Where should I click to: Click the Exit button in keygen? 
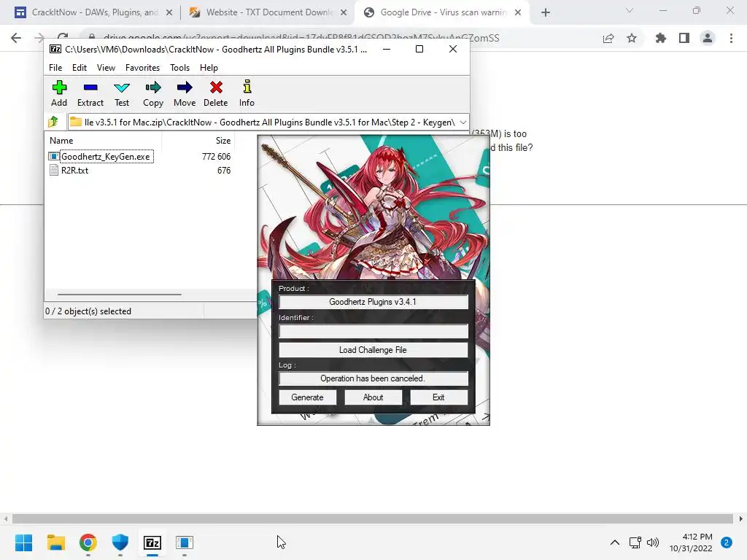(x=438, y=397)
